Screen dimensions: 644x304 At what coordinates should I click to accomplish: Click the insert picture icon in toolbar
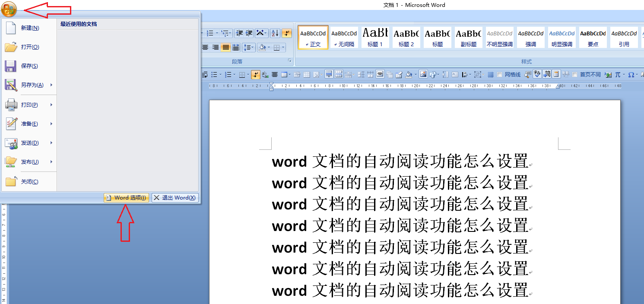[x=423, y=74]
